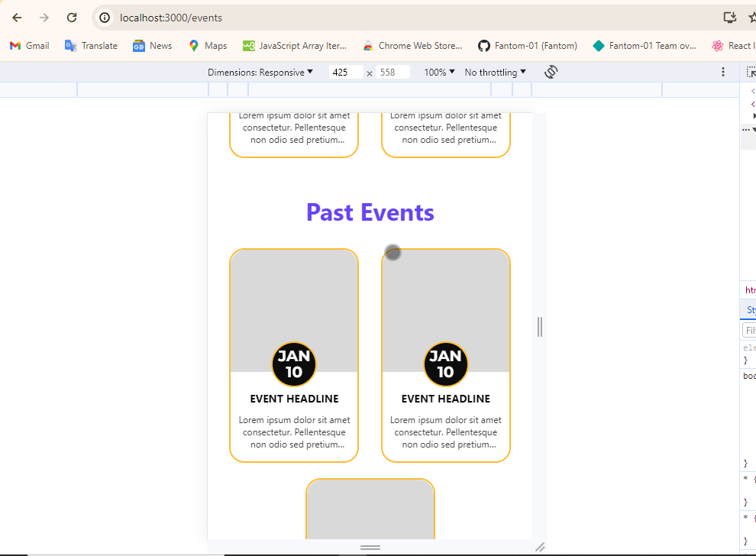Open Fantom-01 Team overview bookmark

(x=645, y=46)
